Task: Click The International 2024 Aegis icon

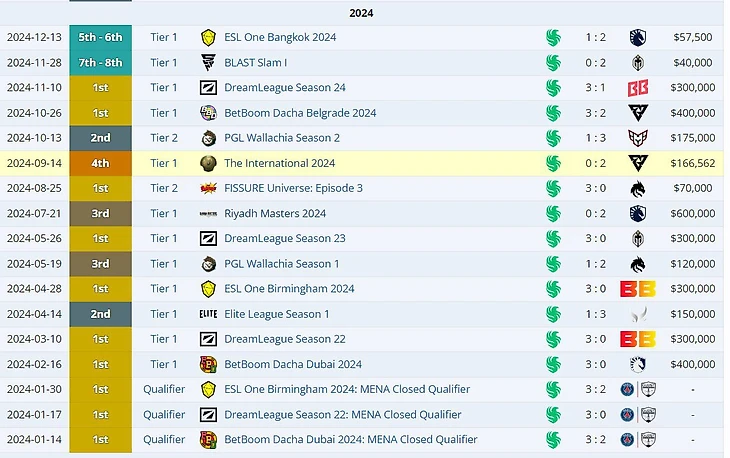Action: click(208, 163)
